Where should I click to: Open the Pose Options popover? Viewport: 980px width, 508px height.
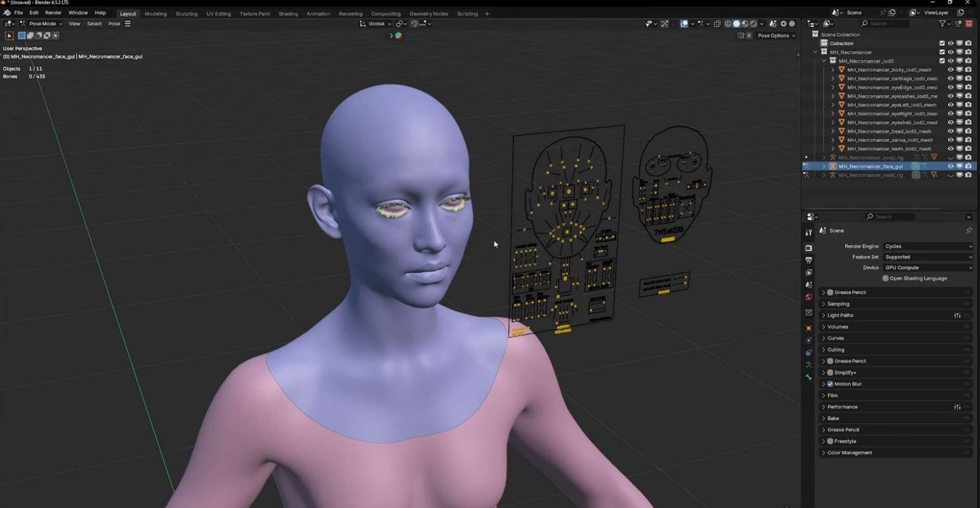(776, 36)
